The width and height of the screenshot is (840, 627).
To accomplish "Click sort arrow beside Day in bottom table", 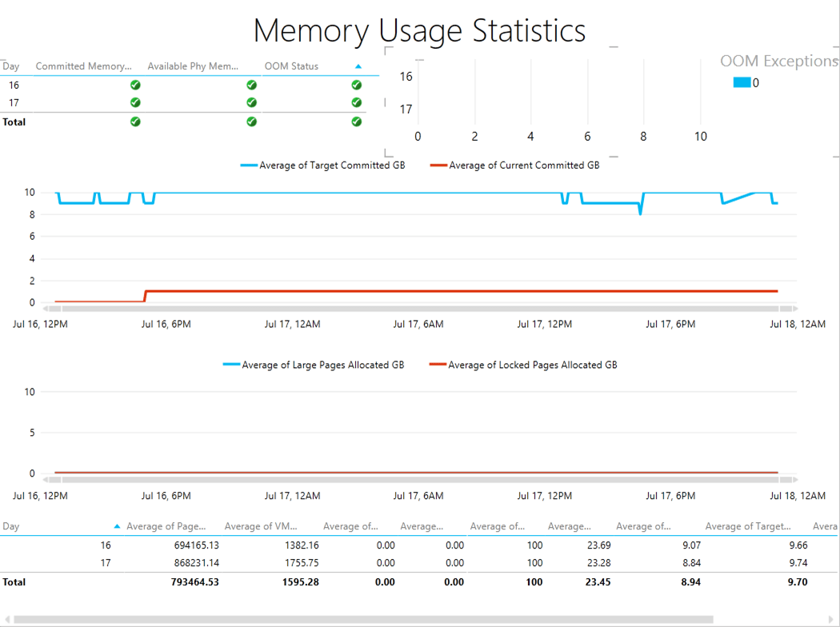I will coord(118,526).
